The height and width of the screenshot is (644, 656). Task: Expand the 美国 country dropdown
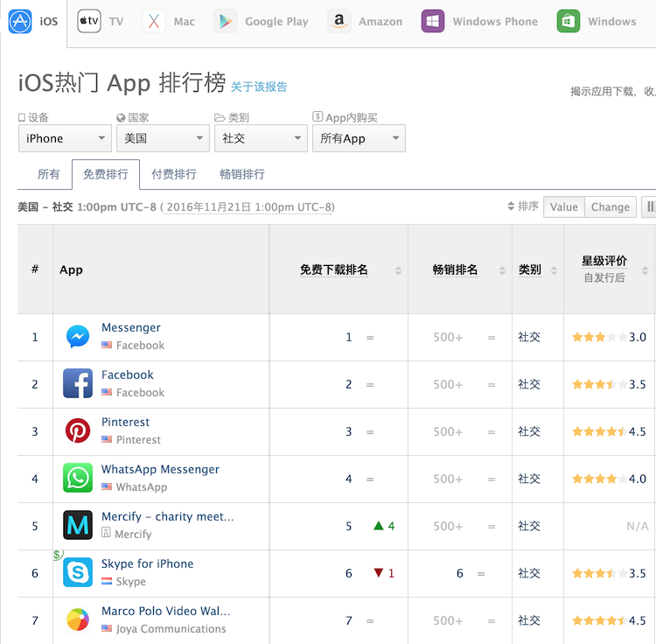coord(163,138)
